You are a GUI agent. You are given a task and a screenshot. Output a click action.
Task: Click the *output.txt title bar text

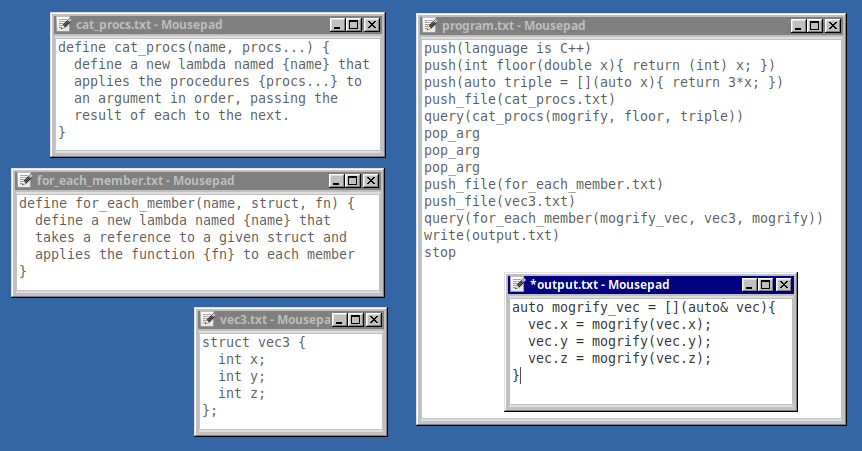(599, 284)
